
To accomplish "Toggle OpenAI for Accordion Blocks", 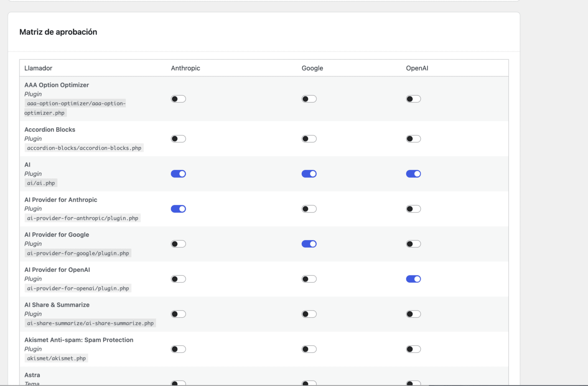I will click(x=413, y=139).
